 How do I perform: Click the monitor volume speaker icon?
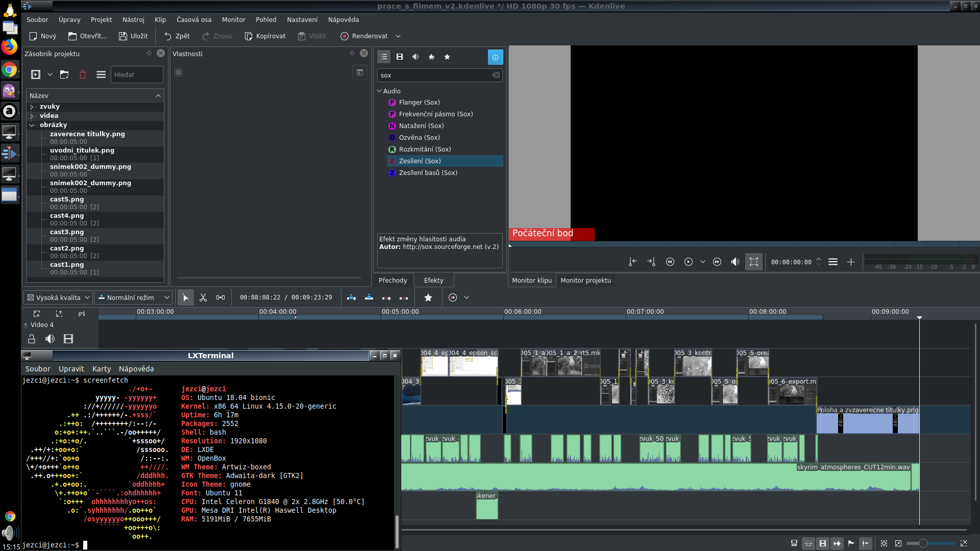735,262
